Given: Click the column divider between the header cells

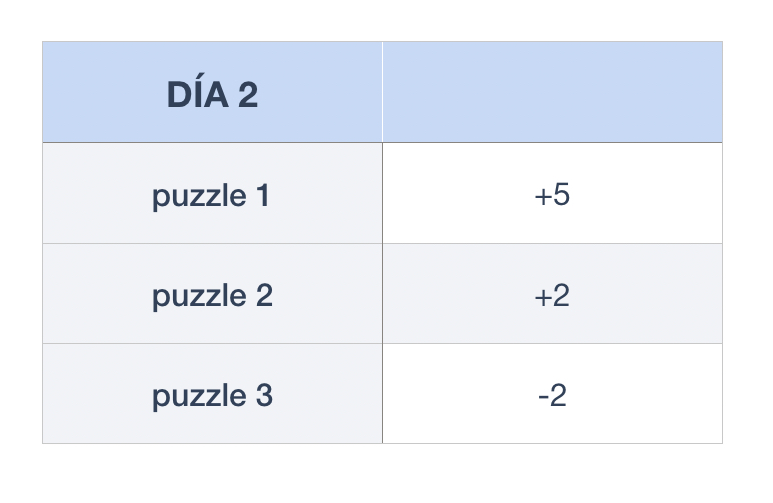Looking at the screenshot, I should click(x=382, y=93).
